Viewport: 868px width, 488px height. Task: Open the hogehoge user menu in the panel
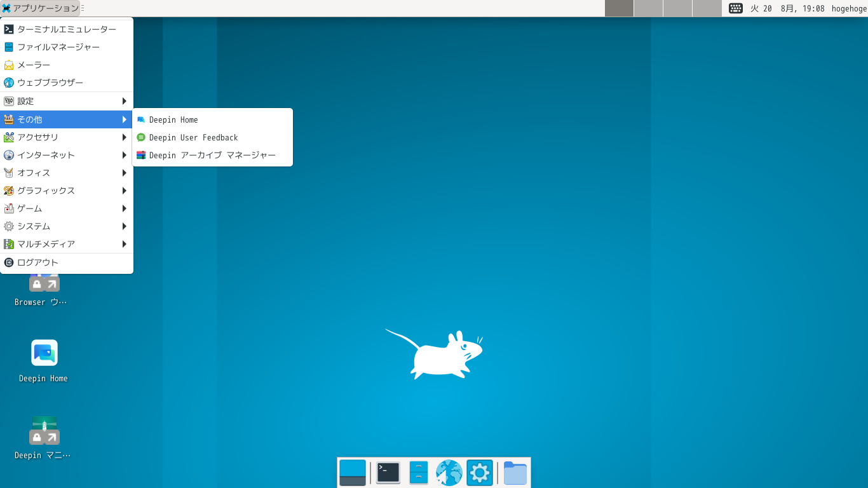(x=849, y=8)
